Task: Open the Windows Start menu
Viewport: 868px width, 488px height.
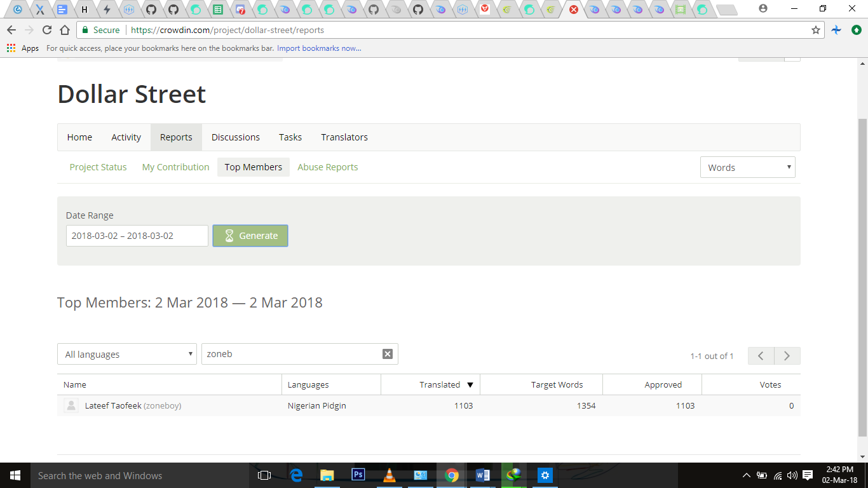Action: (15, 475)
